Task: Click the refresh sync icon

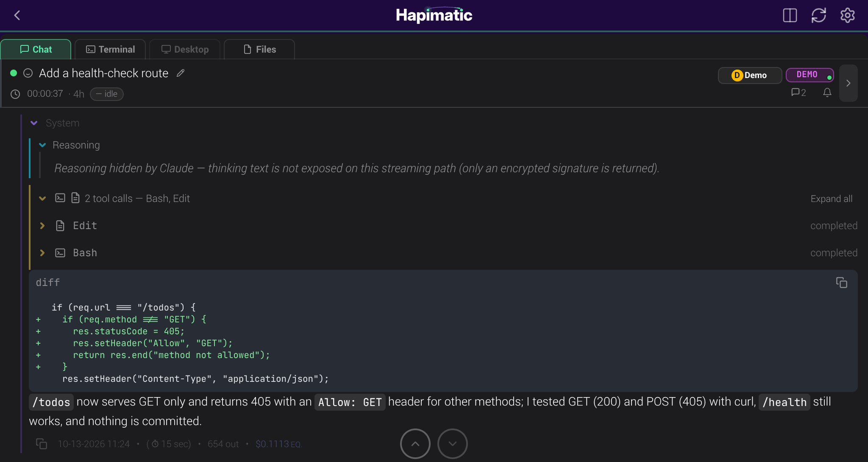Action: pyautogui.click(x=819, y=16)
